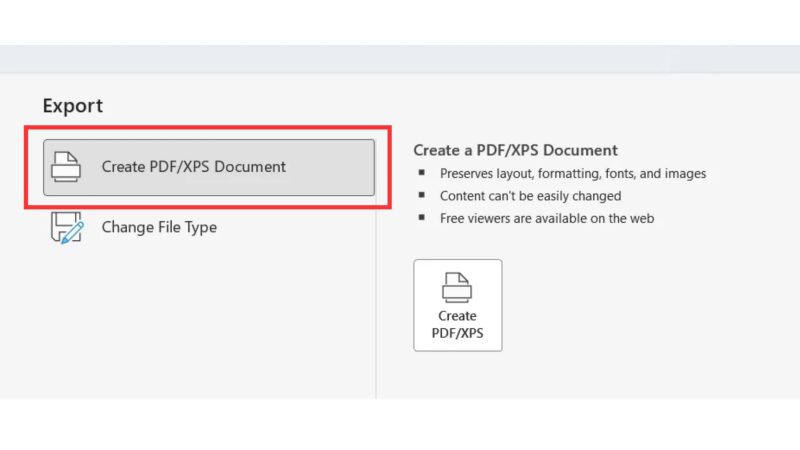The image size is (800, 450).
Task: Click 'Content can't be easily changed' text
Action: tap(531, 196)
